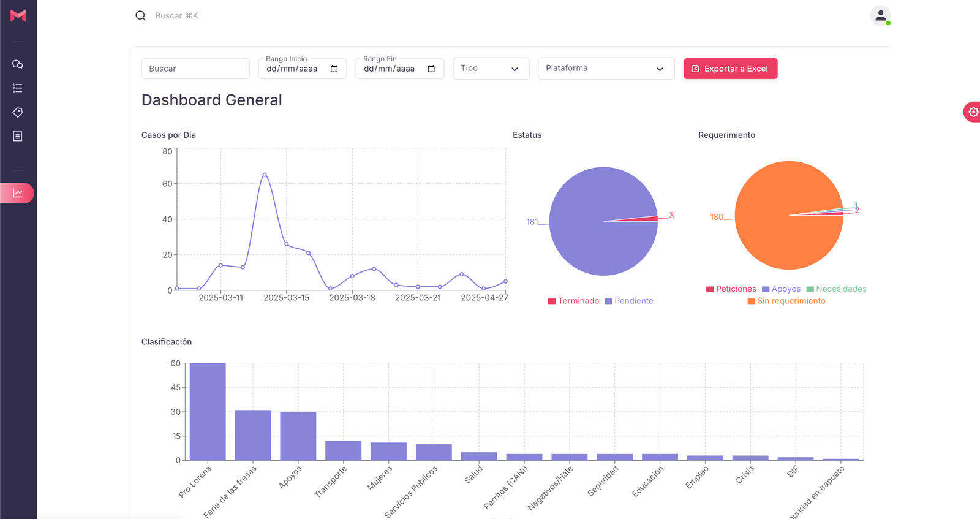Open the floating settings gear button

(973, 112)
